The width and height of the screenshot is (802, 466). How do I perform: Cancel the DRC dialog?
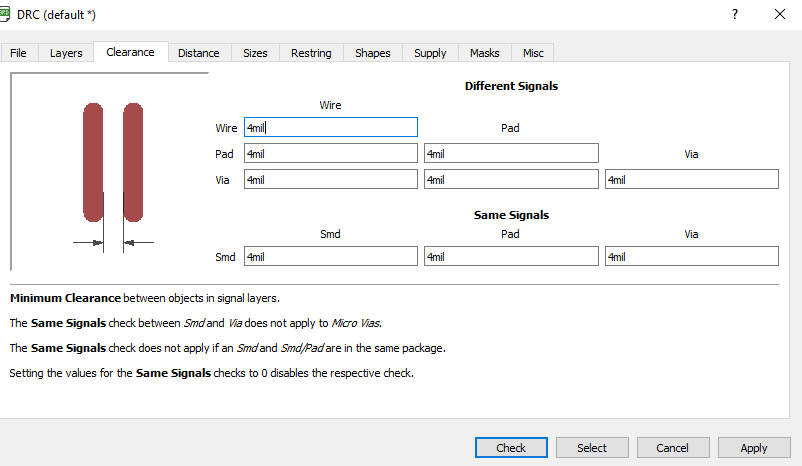click(x=673, y=448)
